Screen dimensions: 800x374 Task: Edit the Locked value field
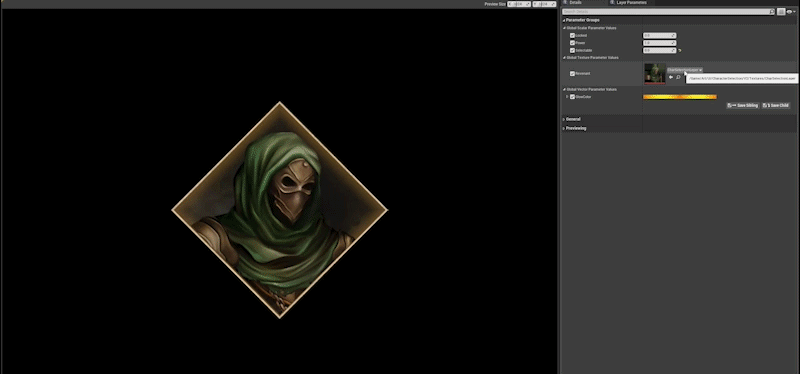pos(659,36)
